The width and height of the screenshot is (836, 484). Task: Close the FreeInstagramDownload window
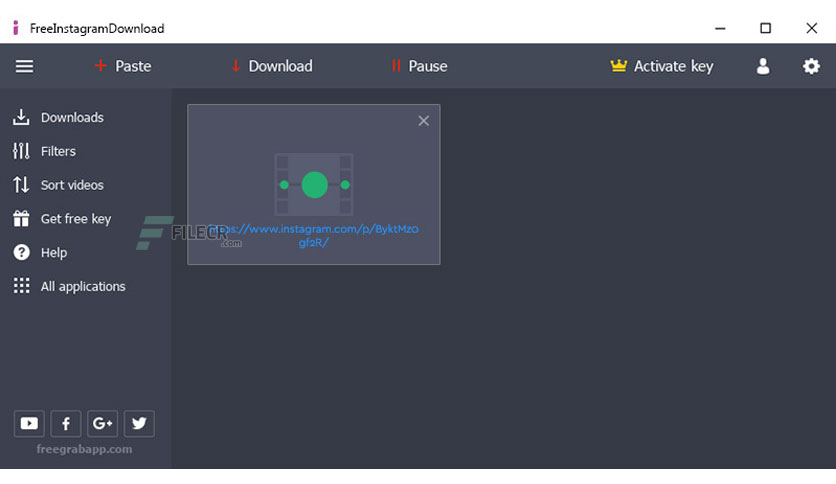point(811,28)
